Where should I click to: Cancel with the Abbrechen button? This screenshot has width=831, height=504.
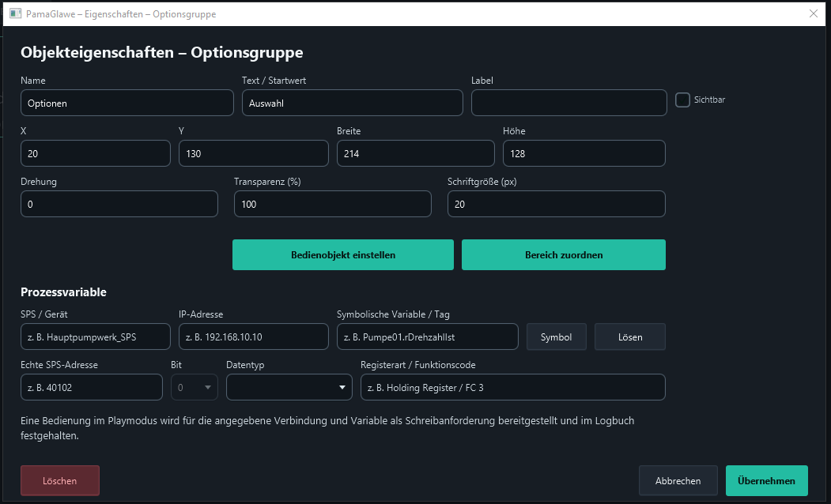(678, 481)
